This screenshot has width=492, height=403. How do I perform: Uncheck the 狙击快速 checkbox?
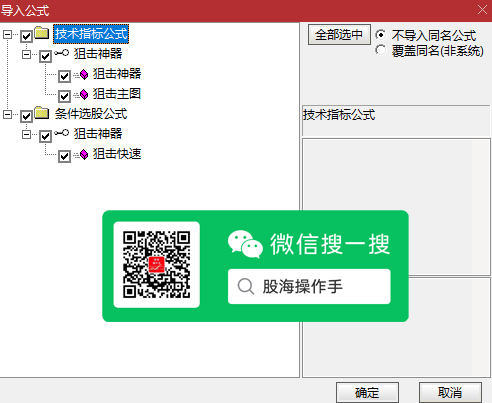coord(64,156)
